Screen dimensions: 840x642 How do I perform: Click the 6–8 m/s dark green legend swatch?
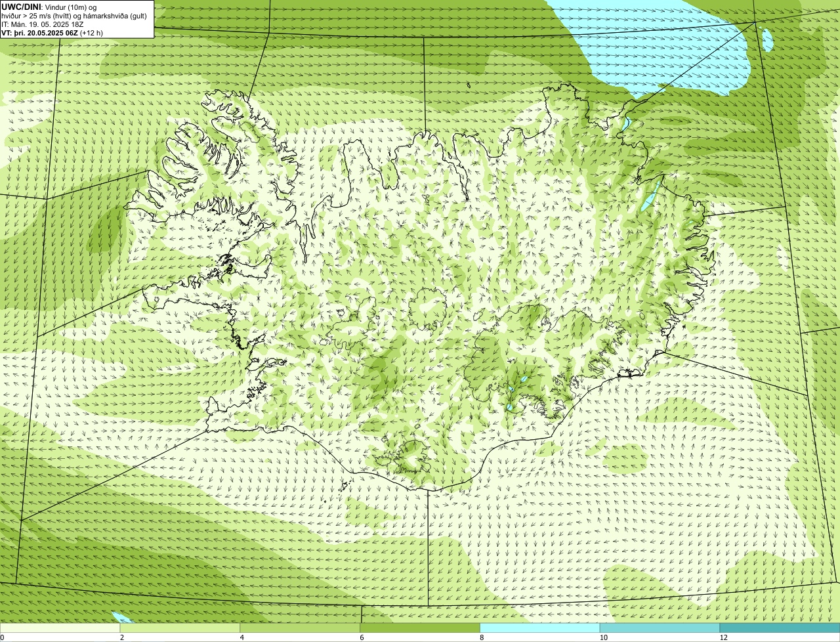pos(420,628)
